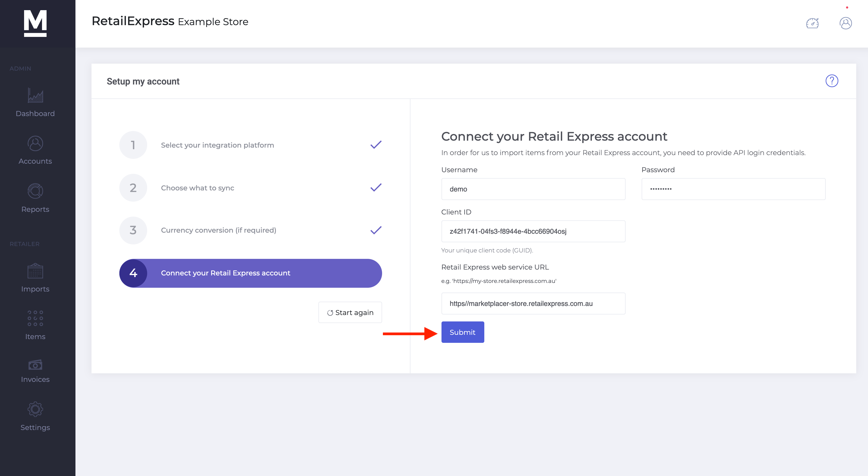Go to Items in sidebar
Image resolution: width=868 pixels, height=476 pixels.
tap(35, 336)
